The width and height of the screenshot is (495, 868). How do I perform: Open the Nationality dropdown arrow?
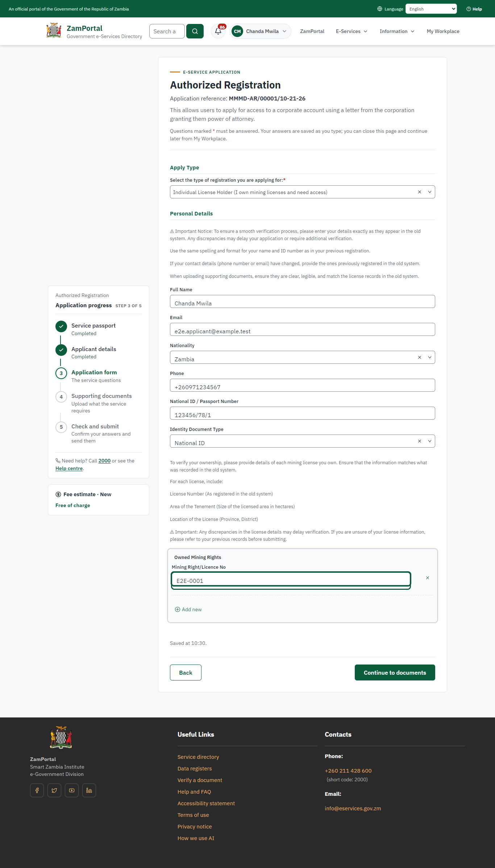[x=430, y=357]
